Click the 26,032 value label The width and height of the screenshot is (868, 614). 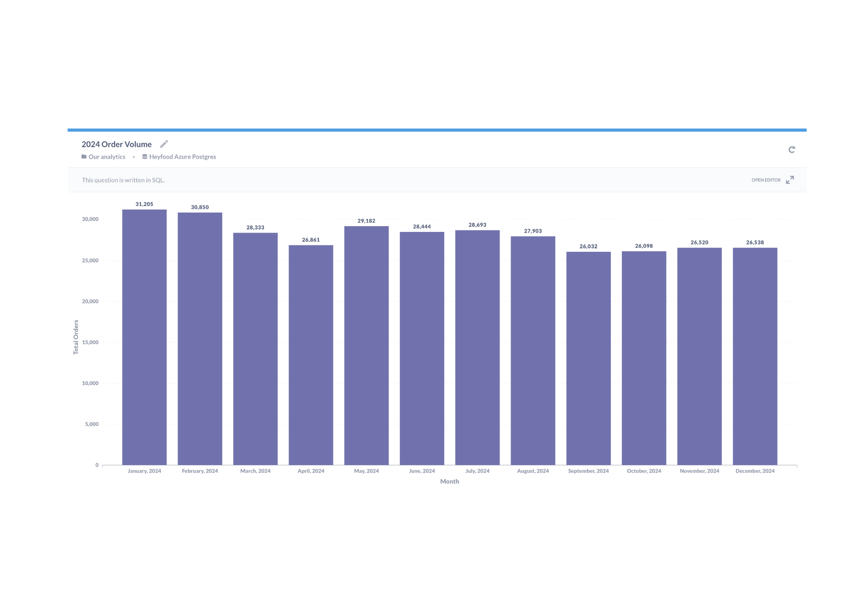[589, 246]
